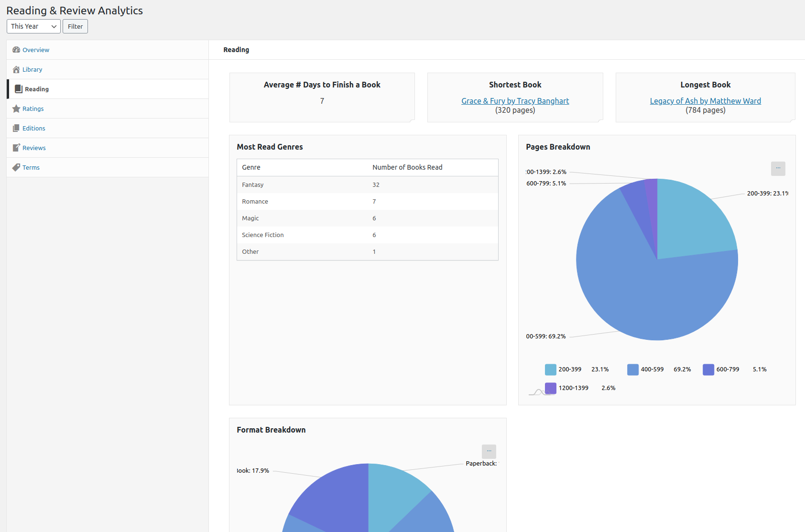The width and height of the screenshot is (805, 532).
Task: Click the Paperback label on format chart
Action: (481, 463)
